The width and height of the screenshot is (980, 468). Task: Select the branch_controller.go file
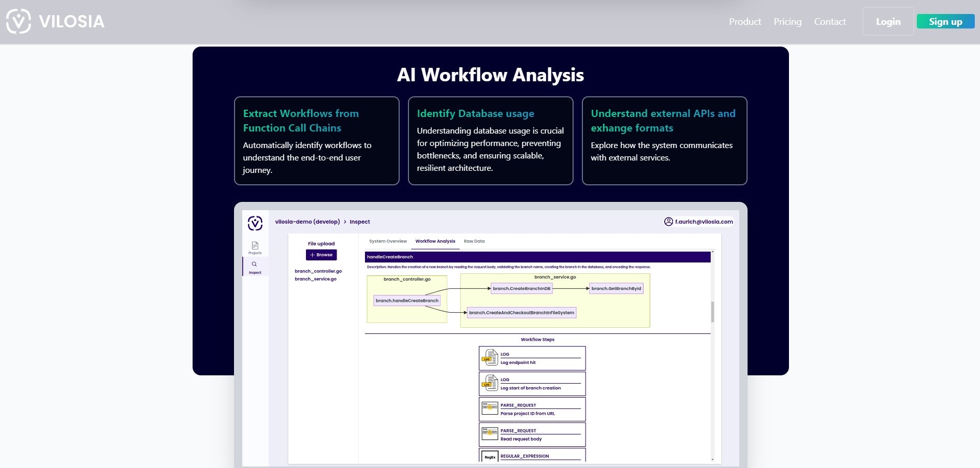point(318,271)
